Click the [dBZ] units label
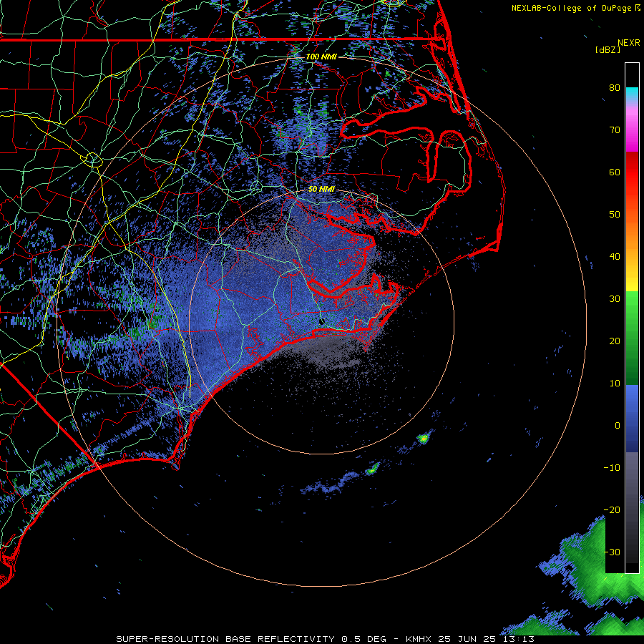The image size is (644, 644). tap(608, 49)
